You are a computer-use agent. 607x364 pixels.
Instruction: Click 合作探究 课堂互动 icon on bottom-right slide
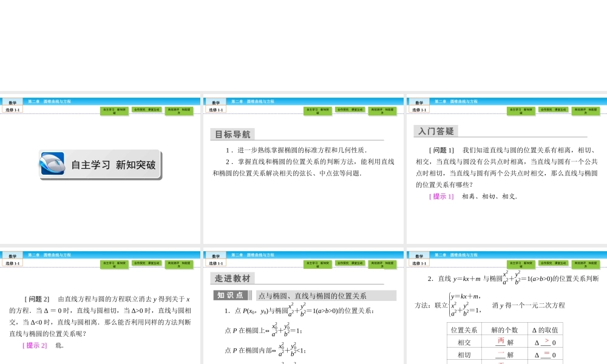click(554, 264)
